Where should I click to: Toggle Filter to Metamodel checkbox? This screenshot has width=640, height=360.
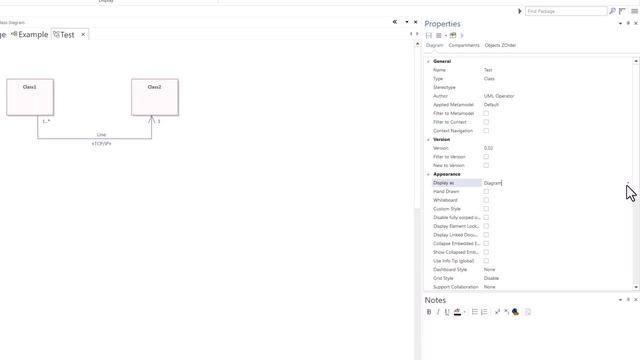tap(486, 113)
